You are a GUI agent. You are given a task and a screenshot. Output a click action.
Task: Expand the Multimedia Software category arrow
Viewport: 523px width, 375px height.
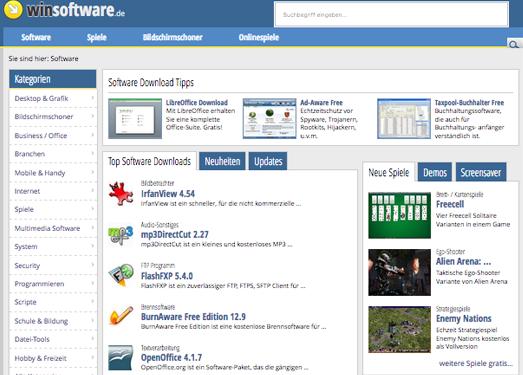pos(93,228)
